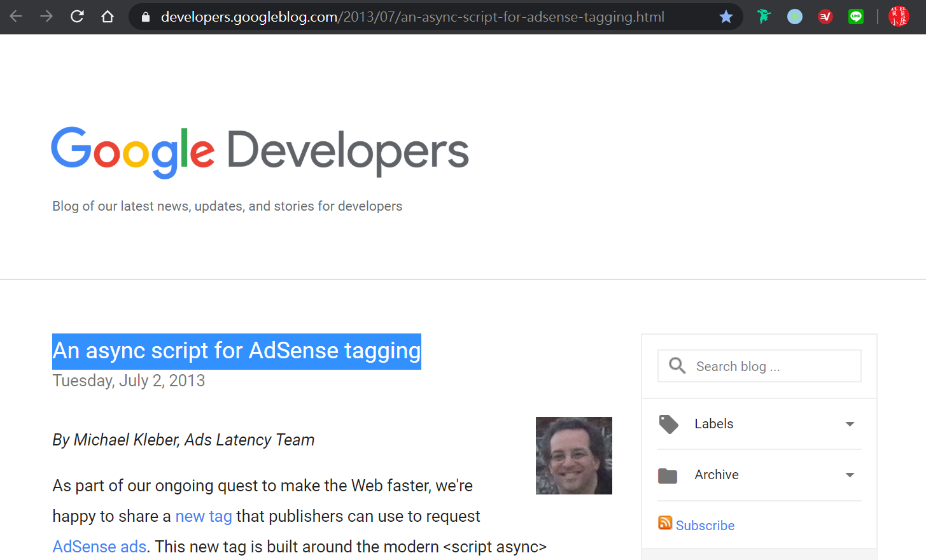Screen dimensions: 926x560
Task: Click the Google Developers logo
Action: 260,152
